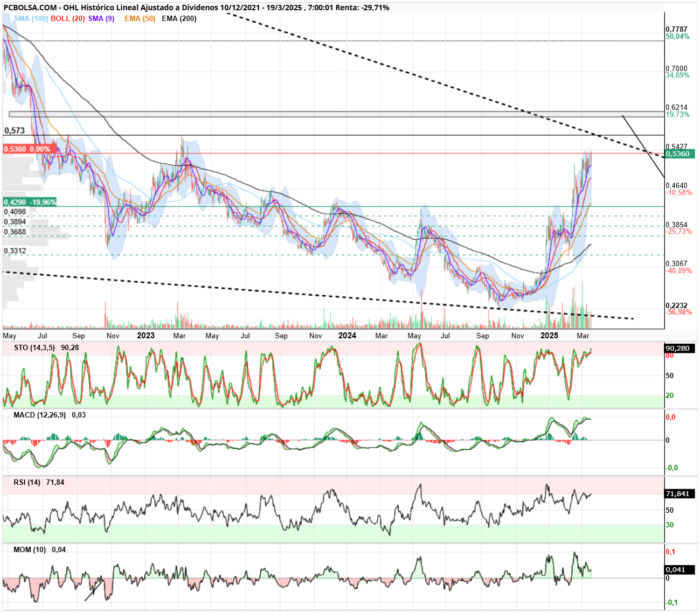Click the 0,041 momentum value badge
Viewport: 700px width, 613px height.
coord(676,570)
